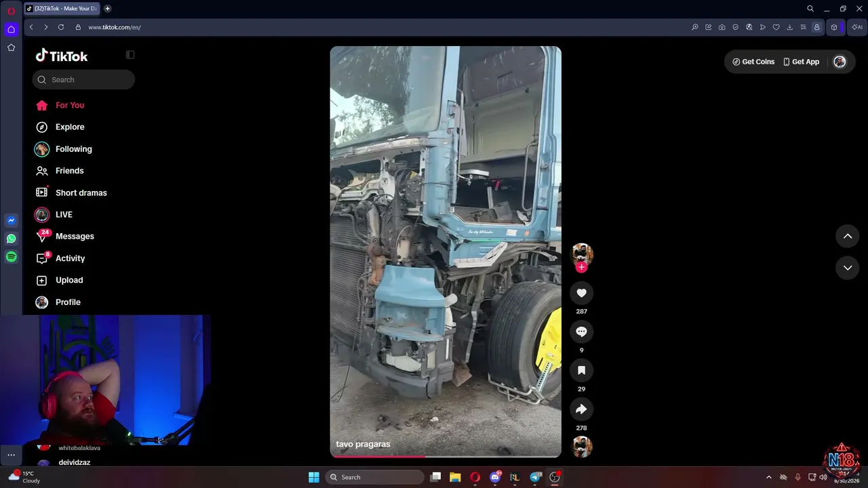
Task: Open Task View on taskbar
Action: tap(436, 477)
